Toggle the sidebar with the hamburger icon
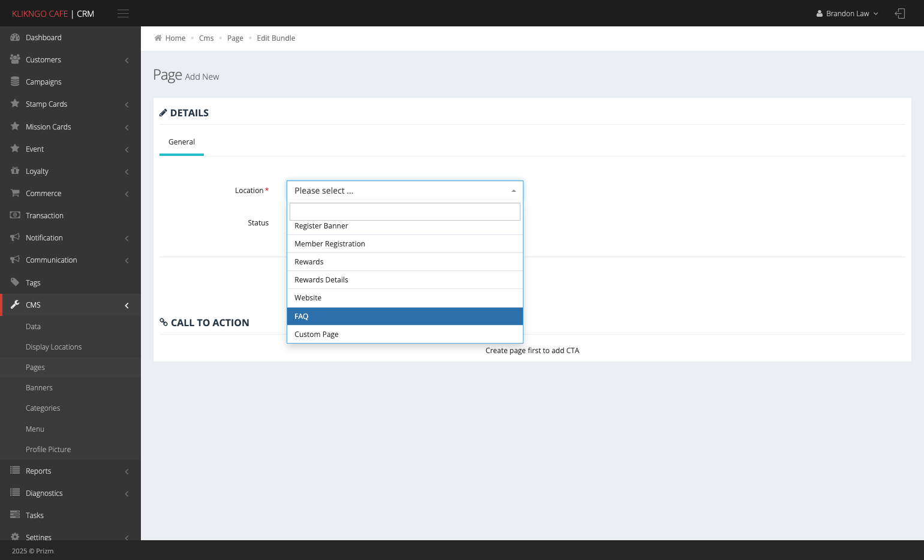The height and width of the screenshot is (560, 924). pyautogui.click(x=123, y=13)
